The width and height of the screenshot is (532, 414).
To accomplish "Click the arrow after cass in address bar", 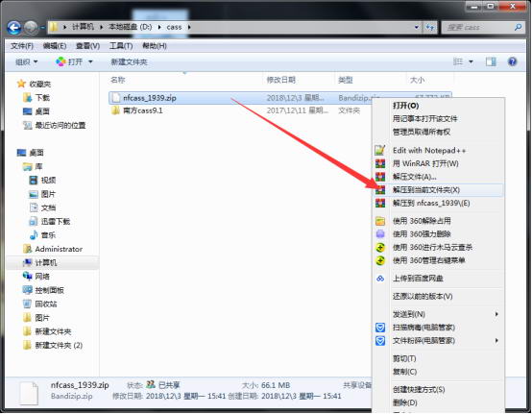I will 189,27.
